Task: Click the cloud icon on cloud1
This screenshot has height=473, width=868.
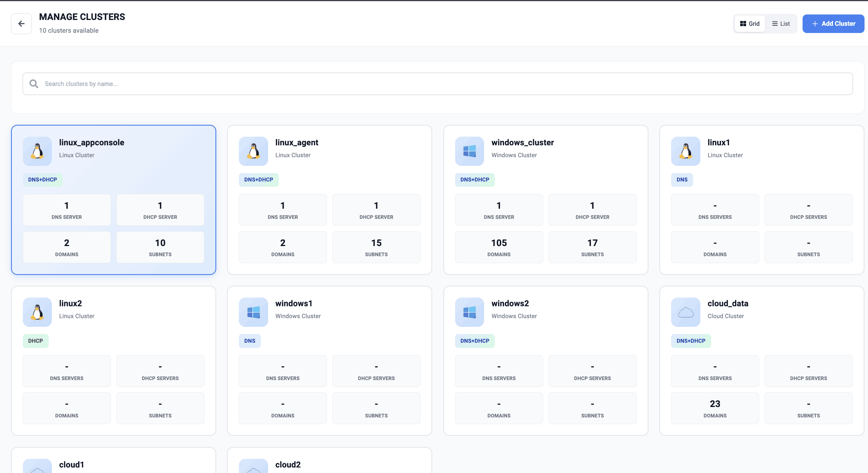Action: [x=37, y=468]
